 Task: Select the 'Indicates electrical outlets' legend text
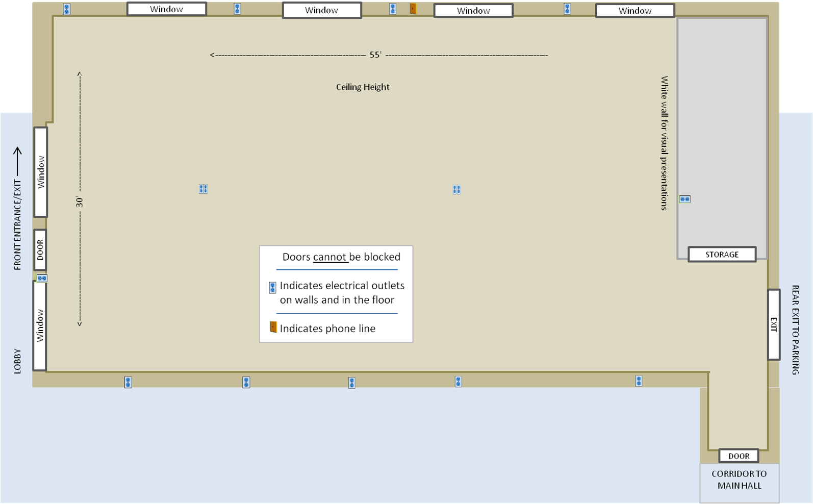[342, 293]
